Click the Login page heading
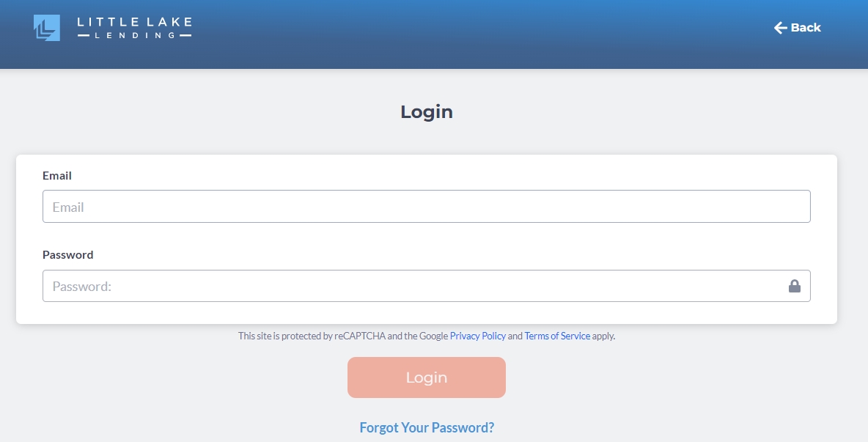Screen dimensions: 868x442 (x=427, y=112)
